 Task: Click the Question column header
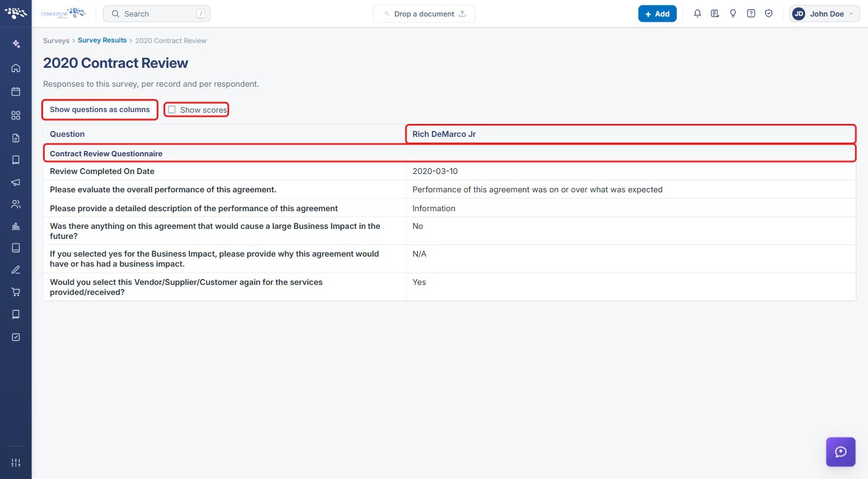(224, 134)
